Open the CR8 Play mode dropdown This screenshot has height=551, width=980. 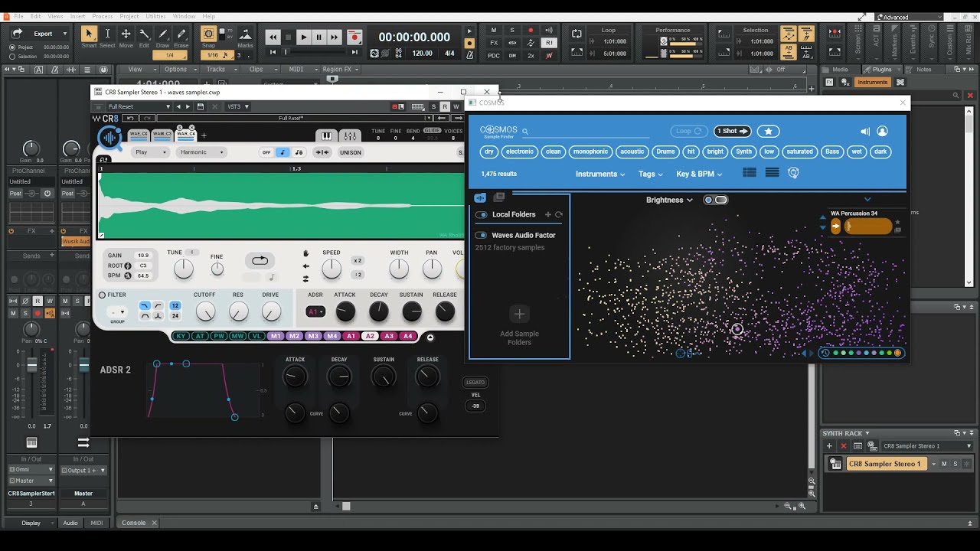150,152
